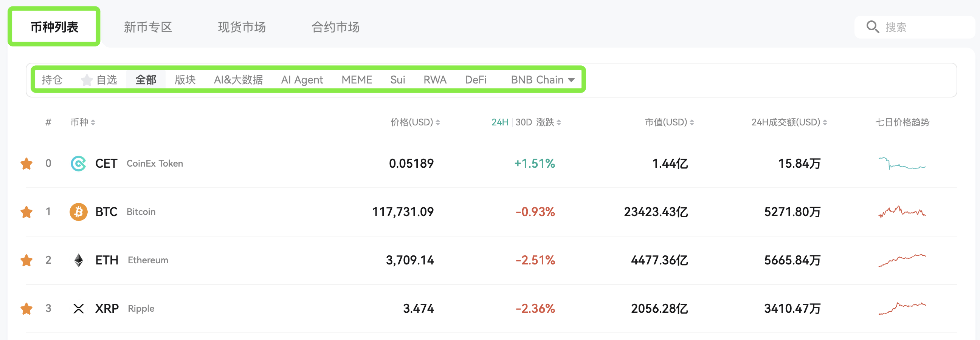The height and width of the screenshot is (340, 980).
Task: Click the Ethereum diamond logo icon
Action: click(78, 260)
